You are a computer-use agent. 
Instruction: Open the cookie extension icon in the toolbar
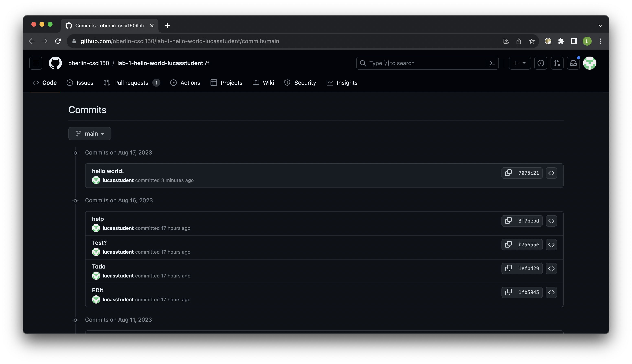(548, 41)
